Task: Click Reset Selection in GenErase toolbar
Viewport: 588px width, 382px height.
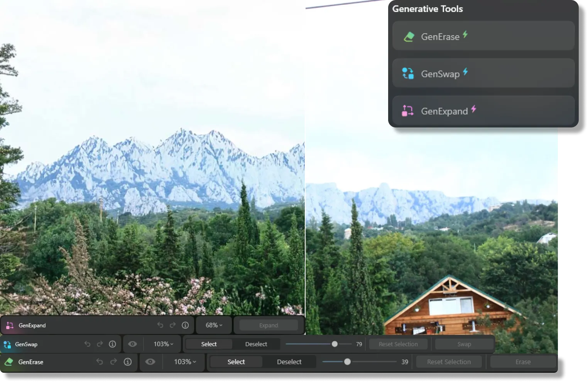Action: point(449,362)
